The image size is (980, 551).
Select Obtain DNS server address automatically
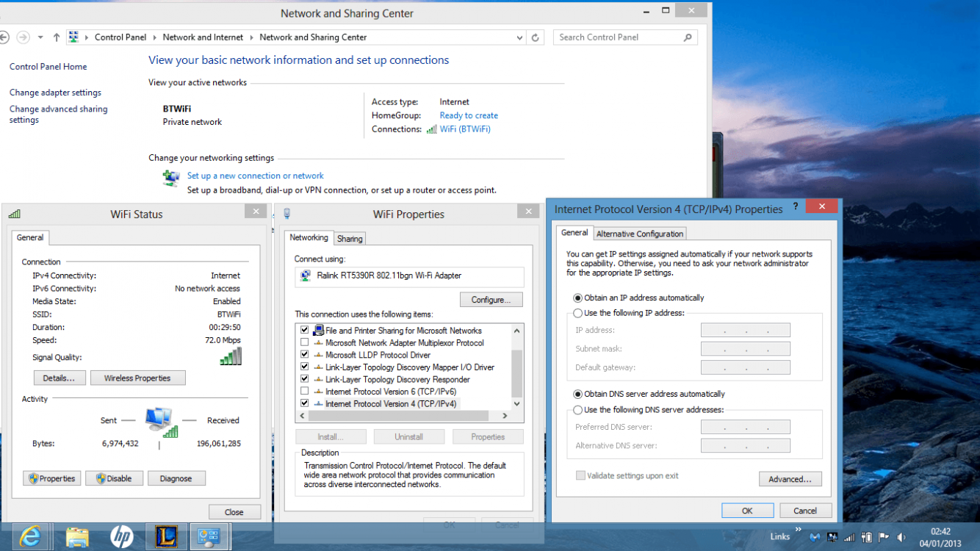578,395
